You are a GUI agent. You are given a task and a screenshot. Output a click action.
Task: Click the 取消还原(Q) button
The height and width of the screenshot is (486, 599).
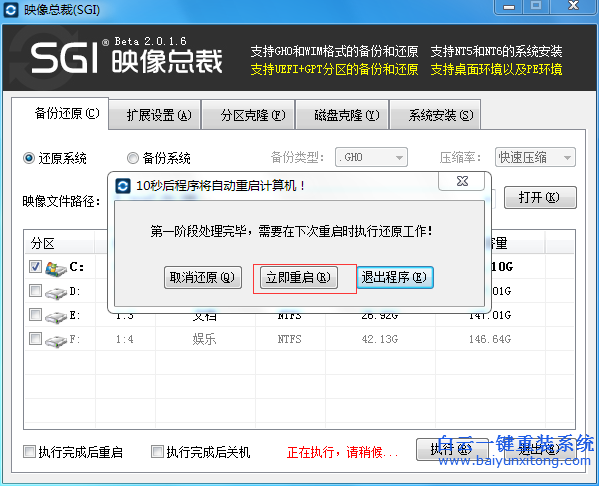(203, 277)
